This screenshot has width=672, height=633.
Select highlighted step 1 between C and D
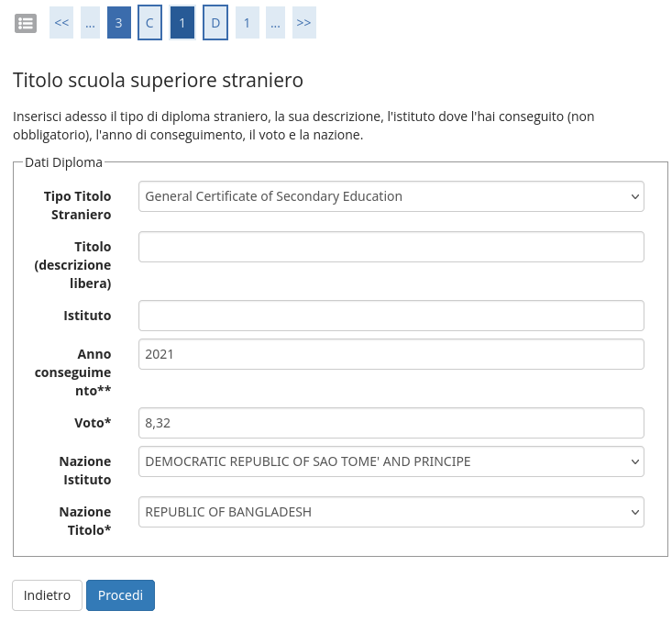(x=182, y=23)
